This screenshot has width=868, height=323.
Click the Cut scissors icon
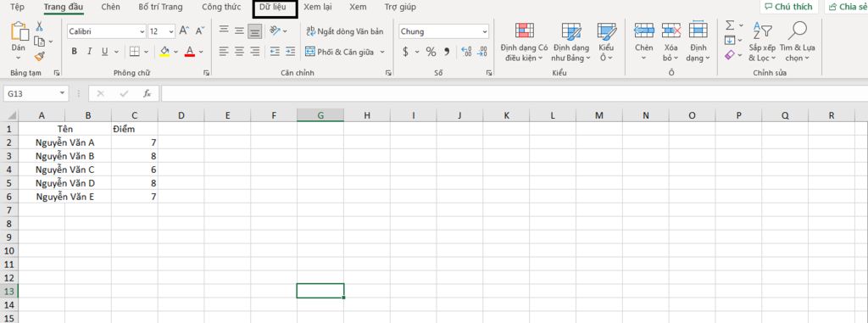click(x=39, y=26)
